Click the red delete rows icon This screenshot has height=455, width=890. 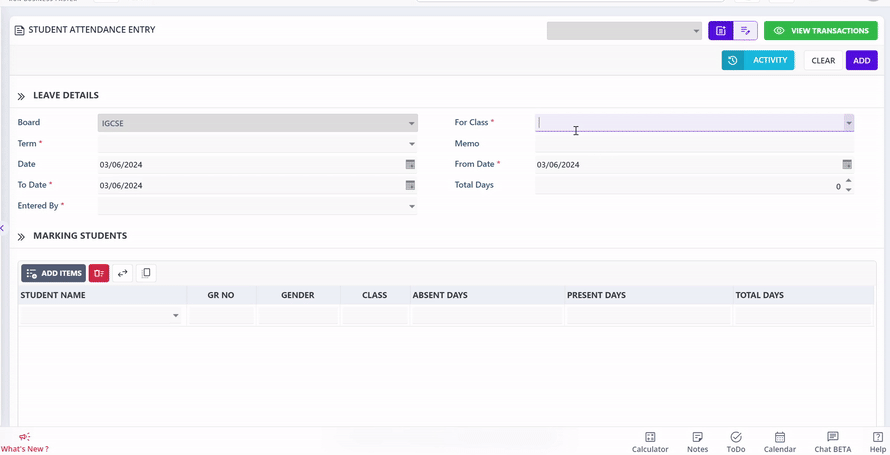tap(99, 273)
